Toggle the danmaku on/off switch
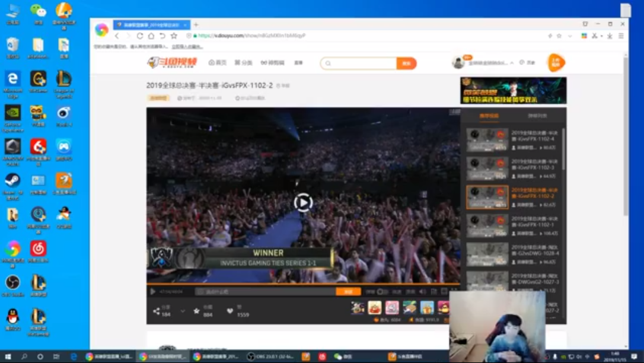The width and height of the screenshot is (644, 363). click(382, 292)
